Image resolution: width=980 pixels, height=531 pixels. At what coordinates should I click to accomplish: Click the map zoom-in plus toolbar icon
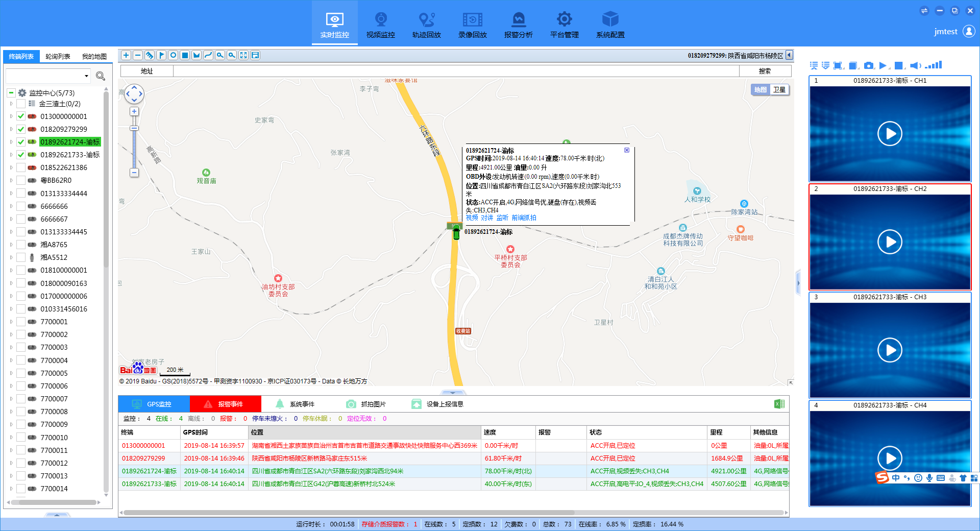point(126,55)
